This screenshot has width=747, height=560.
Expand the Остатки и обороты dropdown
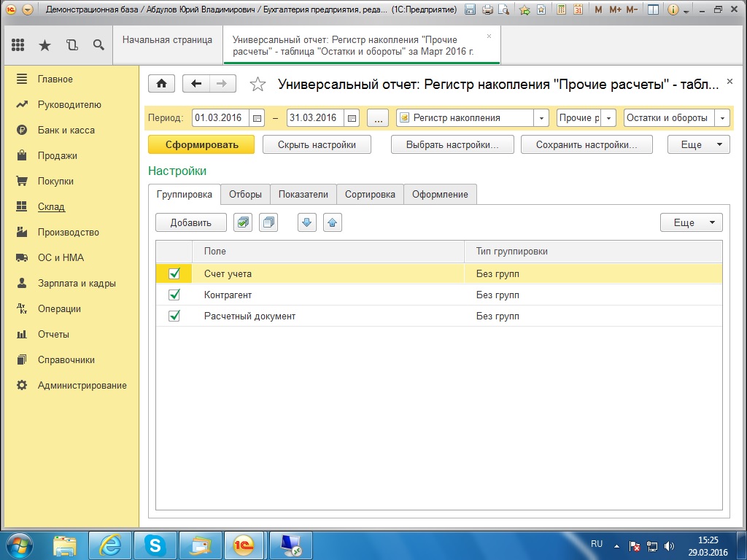tap(722, 118)
